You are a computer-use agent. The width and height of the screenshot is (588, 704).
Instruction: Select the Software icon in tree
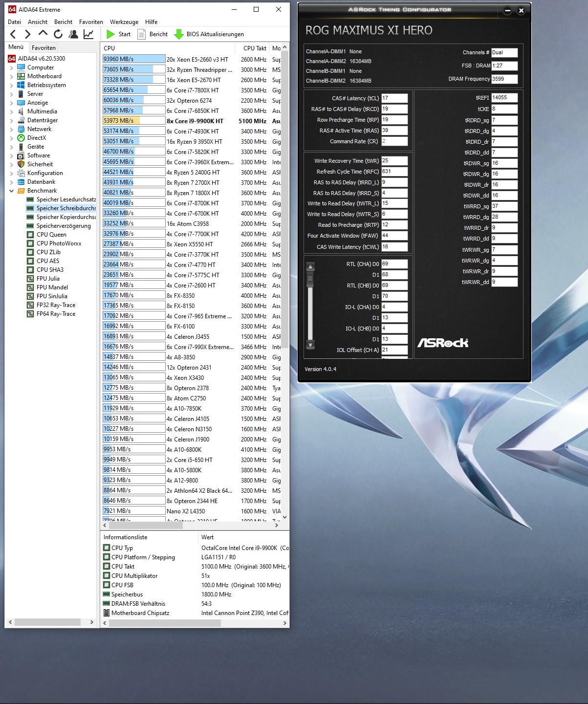pyautogui.click(x=21, y=155)
